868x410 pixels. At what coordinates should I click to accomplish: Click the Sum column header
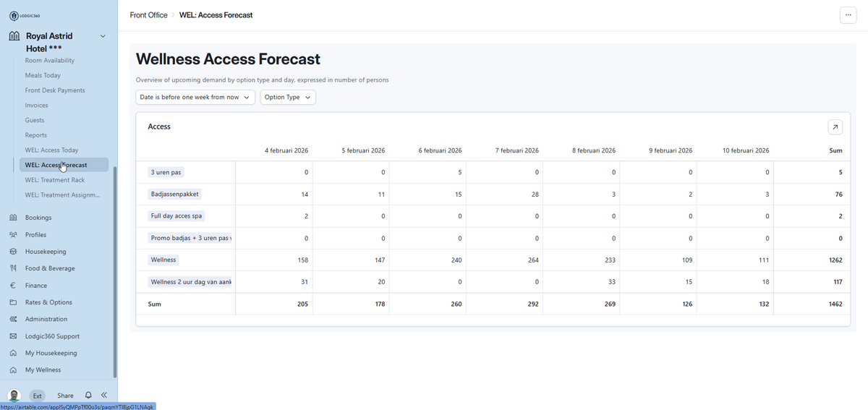click(835, 150)
